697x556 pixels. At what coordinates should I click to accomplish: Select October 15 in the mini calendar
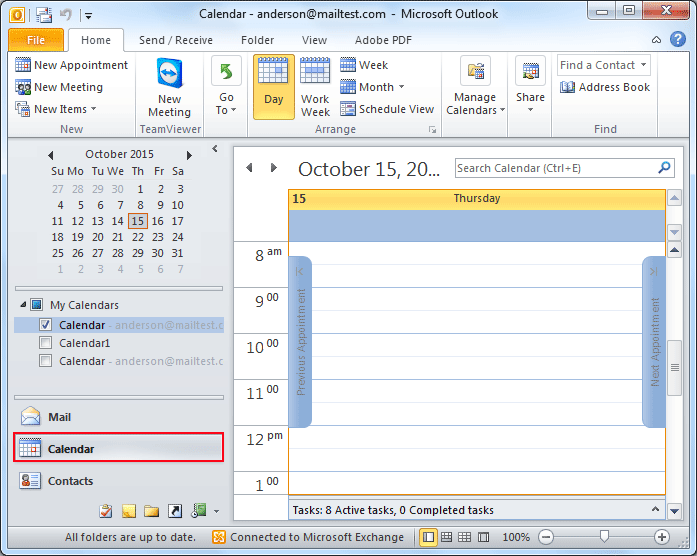tap(138, 221)
